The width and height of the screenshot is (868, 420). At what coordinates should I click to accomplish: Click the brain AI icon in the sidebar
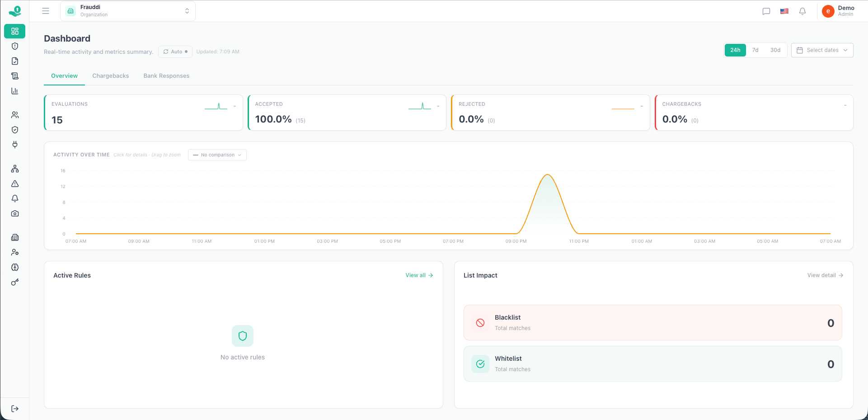[x=15, y=267]
